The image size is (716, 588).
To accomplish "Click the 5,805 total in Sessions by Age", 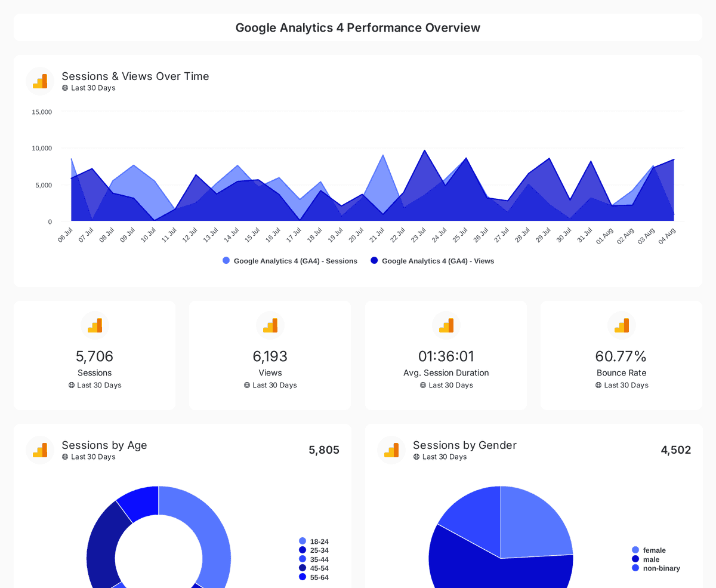I will tap(324, 450).
